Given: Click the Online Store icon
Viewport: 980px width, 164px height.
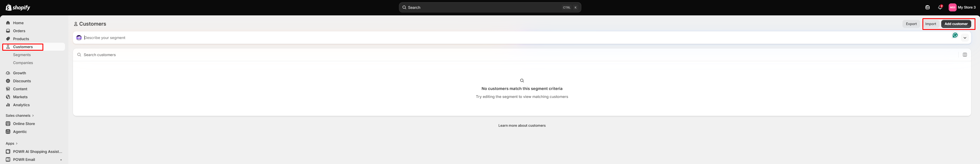Looking at the screenshot, I should pos(8,124).
